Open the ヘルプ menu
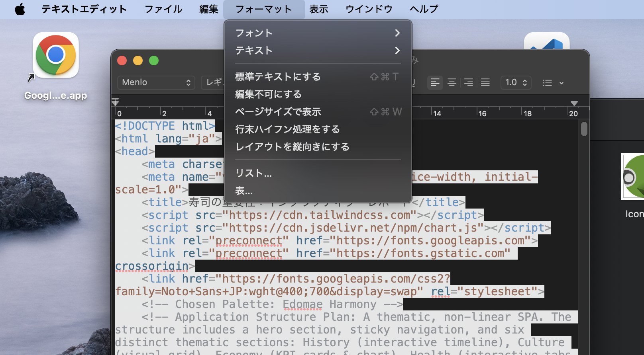Image resolution: width=644 pixels, height=355 pixels. pyautogui.click(x=424, y=9)
